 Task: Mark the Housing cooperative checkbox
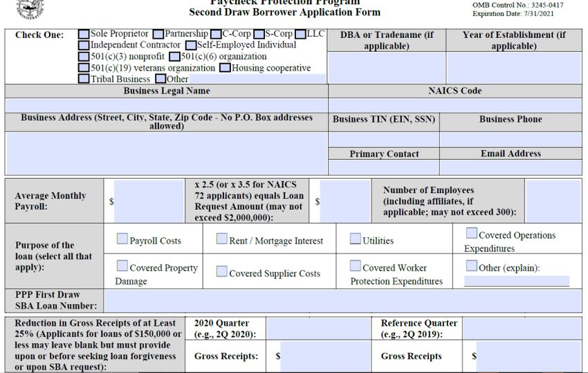[x=225, y=68]
